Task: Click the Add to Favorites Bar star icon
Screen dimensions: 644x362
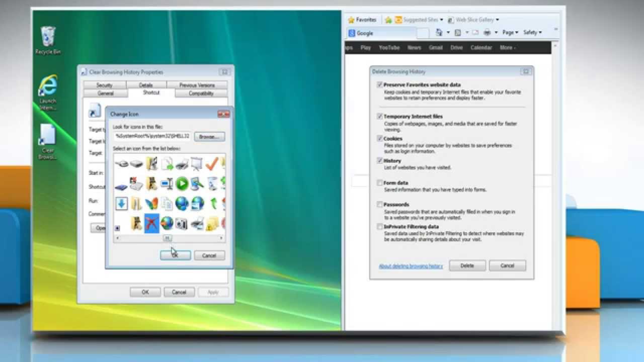Action: point(388,20)
